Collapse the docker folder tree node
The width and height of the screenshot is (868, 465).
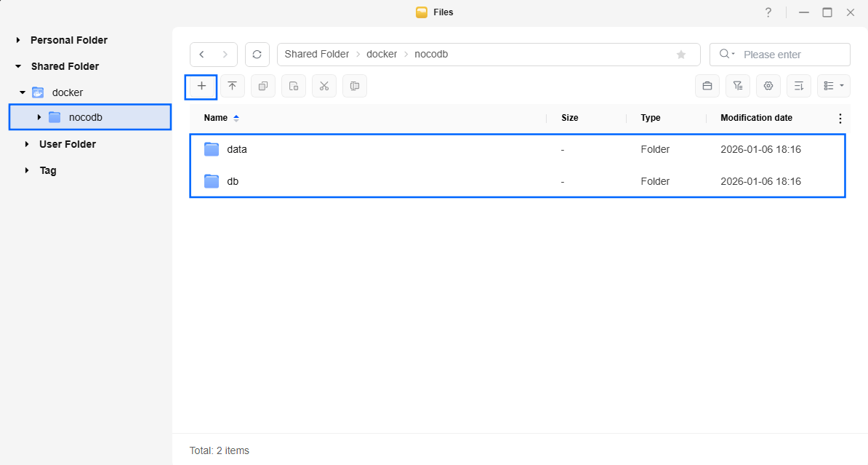point(23,93)
